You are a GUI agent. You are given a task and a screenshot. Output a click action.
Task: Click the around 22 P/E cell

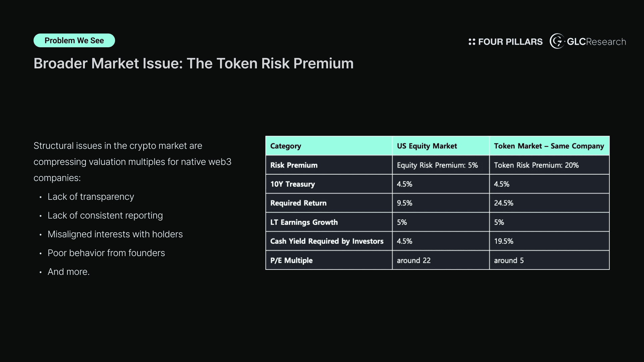[441, 260]
